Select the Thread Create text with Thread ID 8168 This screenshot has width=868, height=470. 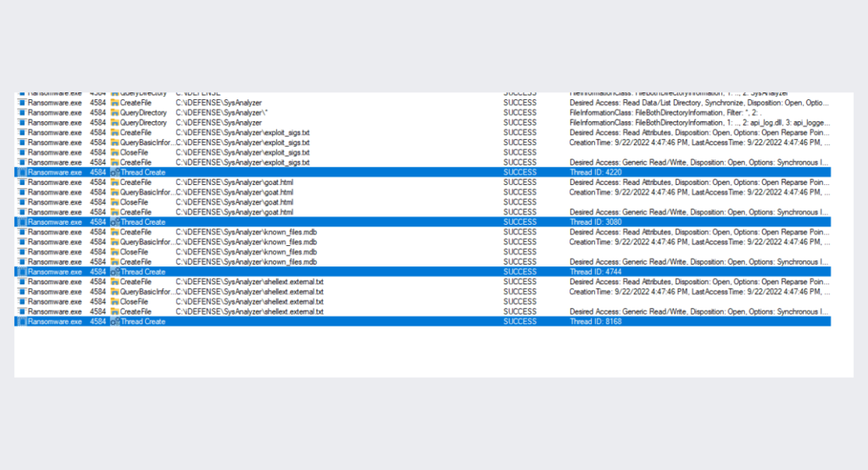(x=142, y=322)
